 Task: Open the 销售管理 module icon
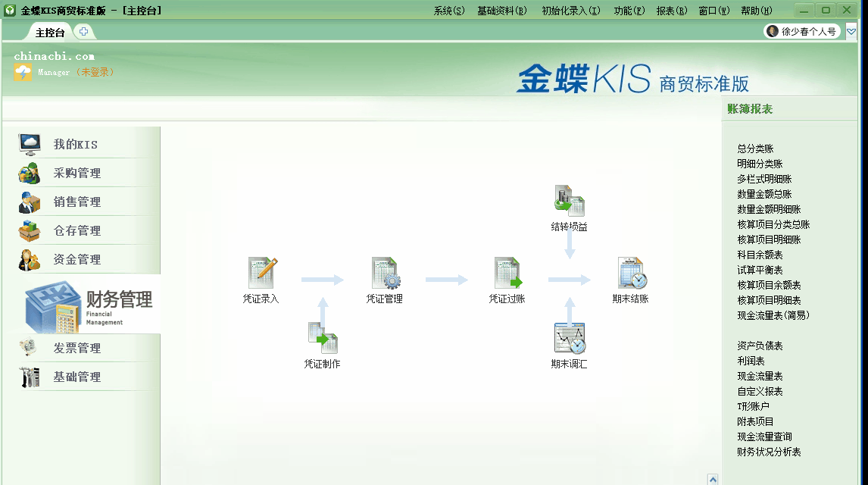(28, 202)
